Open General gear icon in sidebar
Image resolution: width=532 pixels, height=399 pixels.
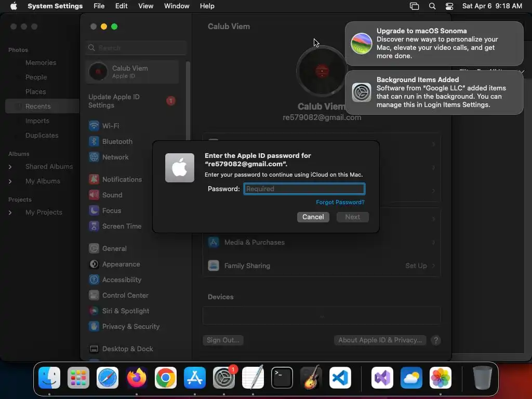94,249
